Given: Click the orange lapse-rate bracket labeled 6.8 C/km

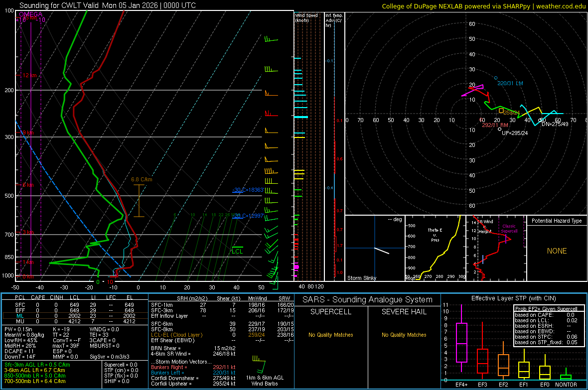Looking at the screenshot, I should (x=139, y=201).
